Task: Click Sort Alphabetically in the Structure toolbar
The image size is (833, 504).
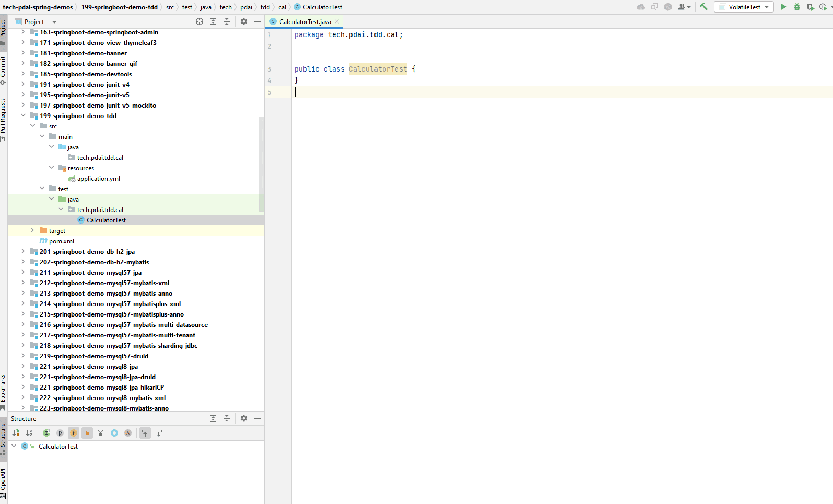Action: click(x=29, y=433)
